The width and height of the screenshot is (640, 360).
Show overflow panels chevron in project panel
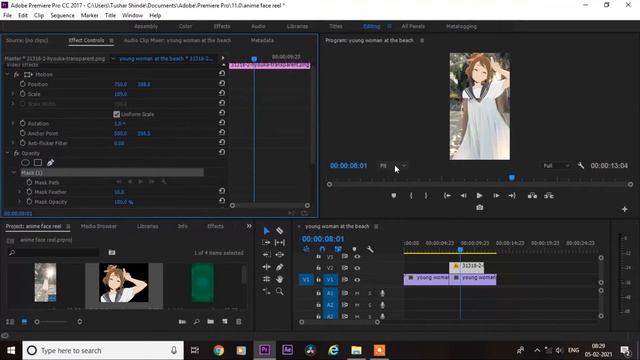[249, 226]
